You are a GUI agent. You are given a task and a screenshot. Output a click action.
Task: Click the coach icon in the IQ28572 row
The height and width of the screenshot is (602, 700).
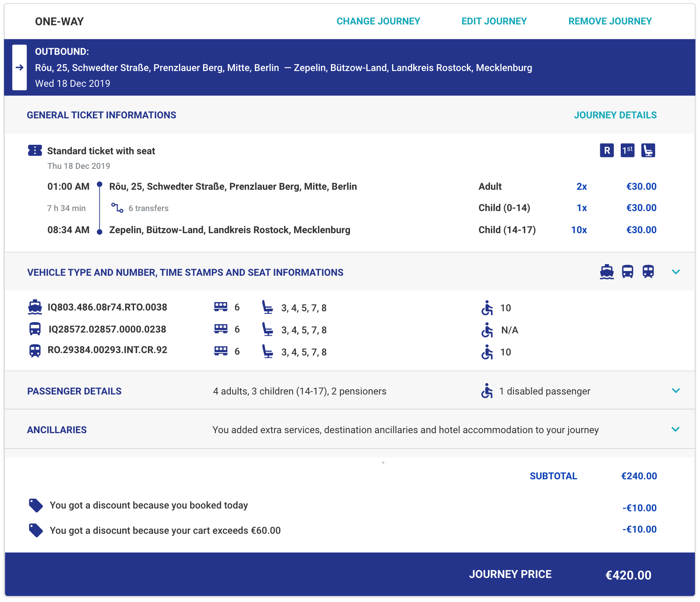pyautogui.click(x=221, y=329)
